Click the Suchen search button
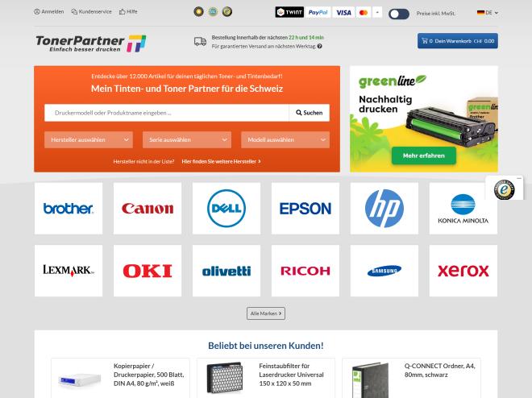 coord(309,113)
